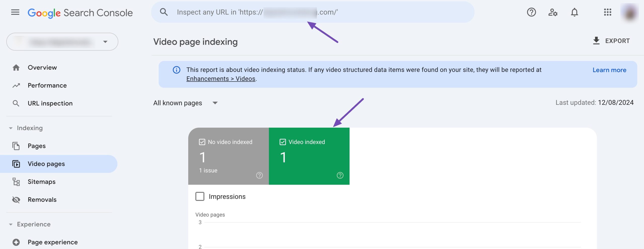Open the notifications bell
This screenshot has height=249, width=644.
click(x=574, y=12)
